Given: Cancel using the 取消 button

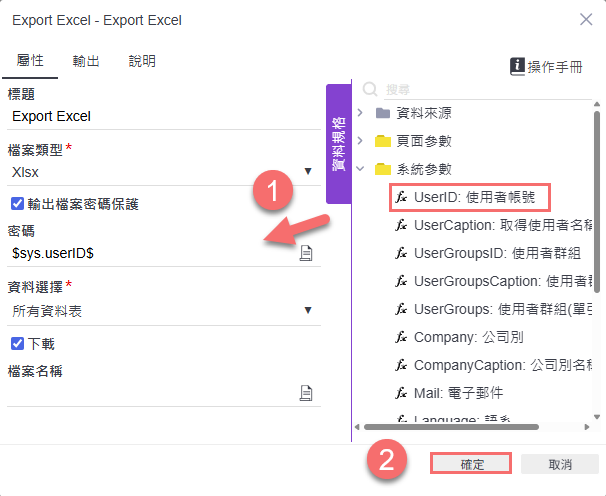Looking at the screenshot, I should [x=560, y=464].
